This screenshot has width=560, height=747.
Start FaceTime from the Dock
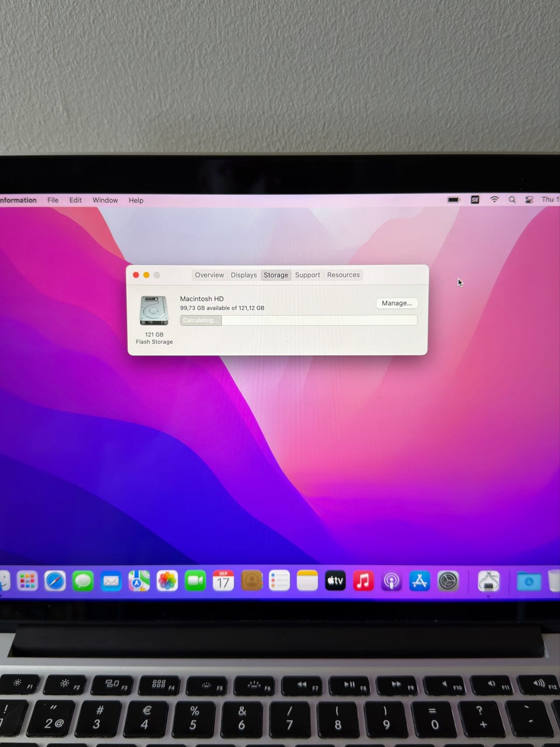[195, 581]
